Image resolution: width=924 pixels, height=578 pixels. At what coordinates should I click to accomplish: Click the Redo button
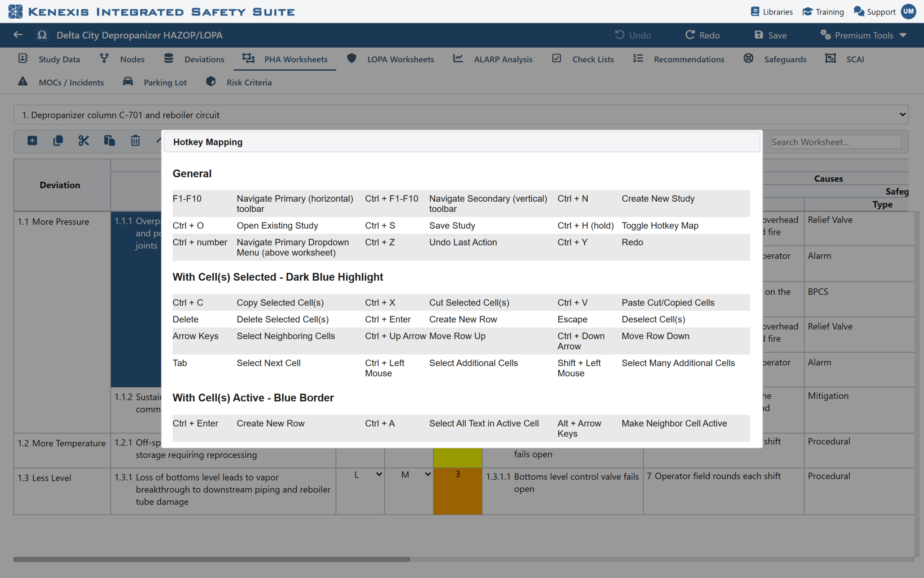702,35
